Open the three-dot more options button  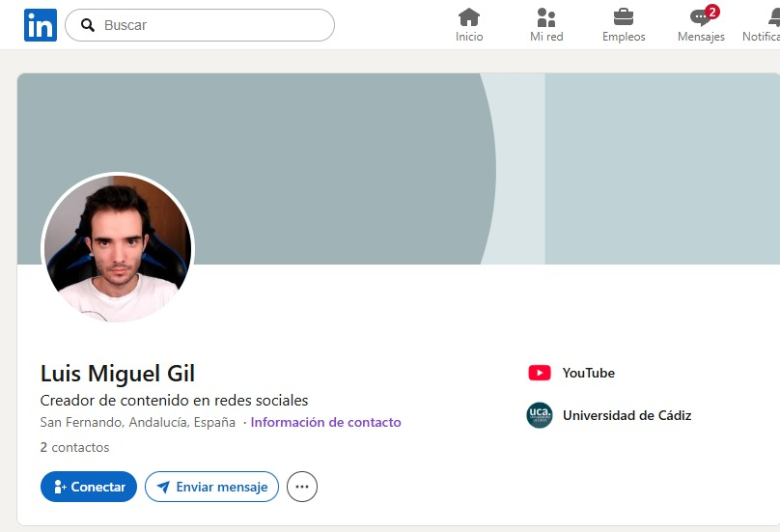tap(302, 487)
